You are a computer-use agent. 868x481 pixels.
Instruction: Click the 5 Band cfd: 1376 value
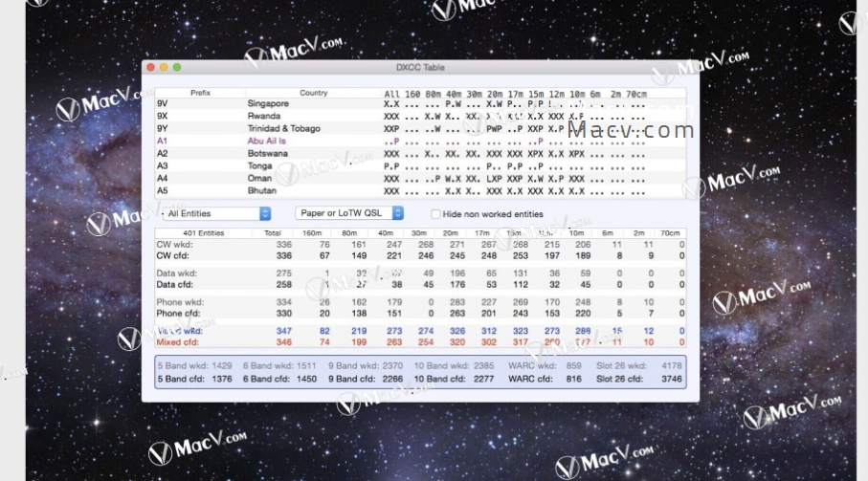tap(222, 380)
